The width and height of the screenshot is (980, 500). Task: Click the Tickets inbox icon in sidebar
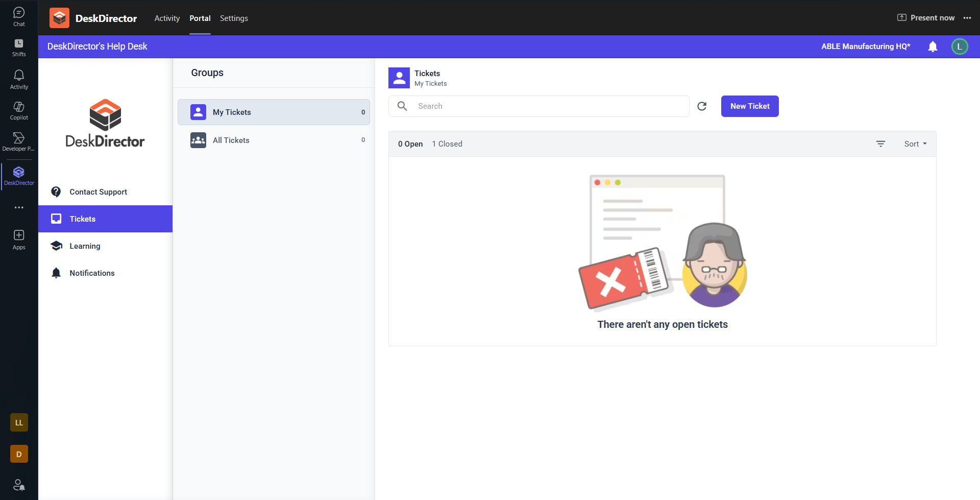(56, 219)
